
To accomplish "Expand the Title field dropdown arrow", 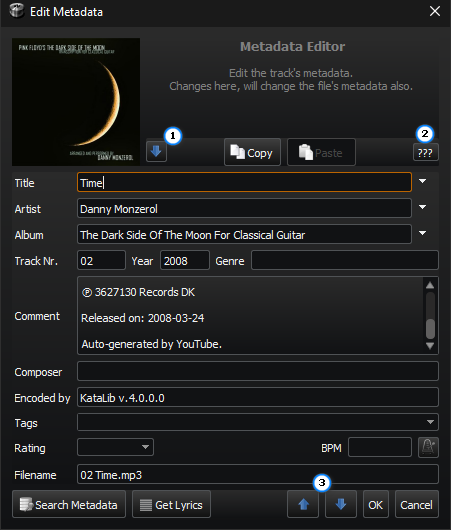I will coord(423,182).
